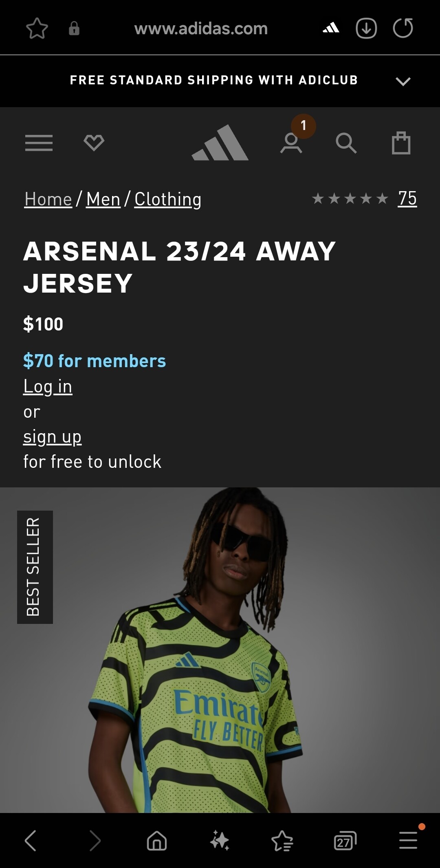Open the adidas hamburger menu
Image resolution: width=440 pixels, height=868 pixels.
pos(39,143)
